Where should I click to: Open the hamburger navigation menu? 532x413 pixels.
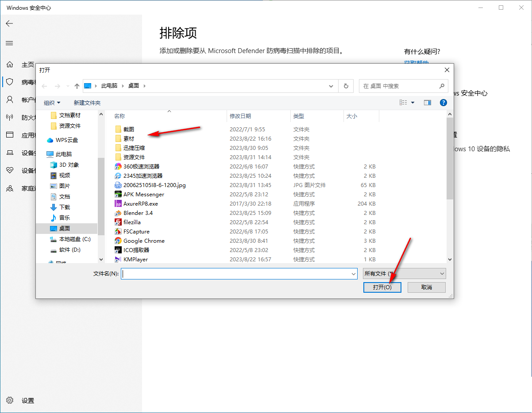tap(10, 43)
